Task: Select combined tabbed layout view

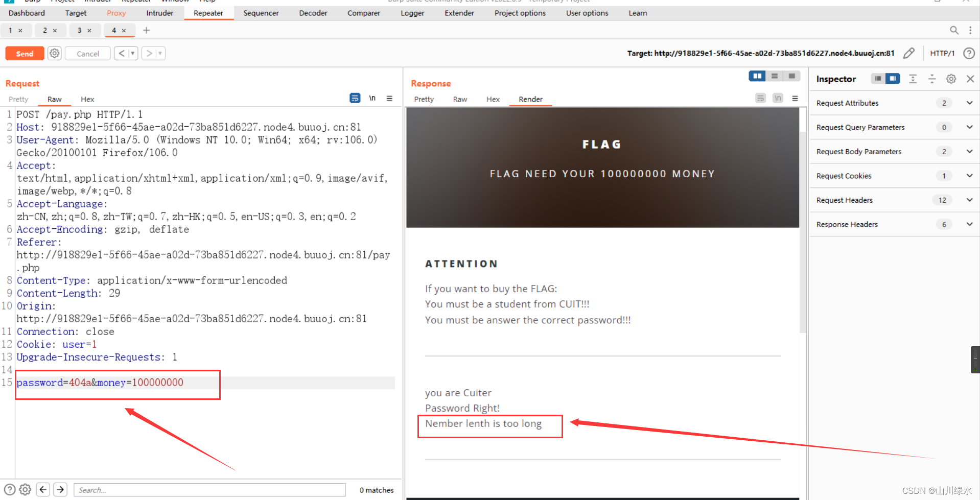Action: coord(791,76)
